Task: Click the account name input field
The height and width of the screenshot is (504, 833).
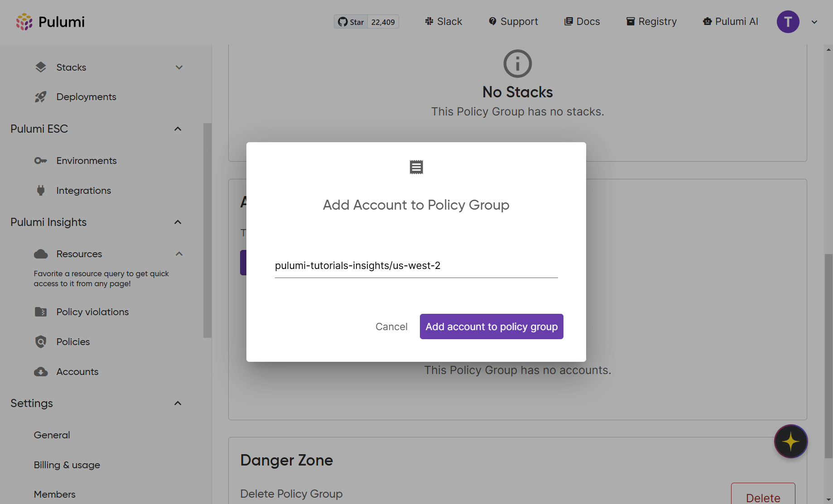Action: [x=416, y=266]
